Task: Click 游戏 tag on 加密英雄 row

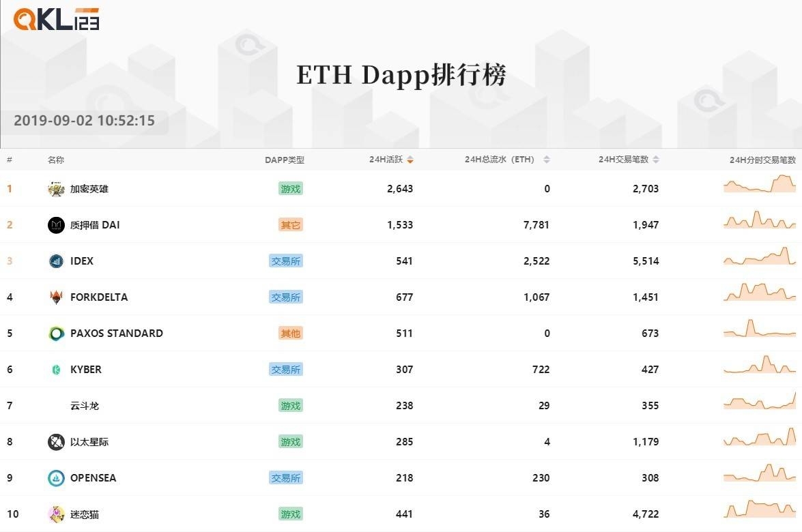Action: (291, 189)
